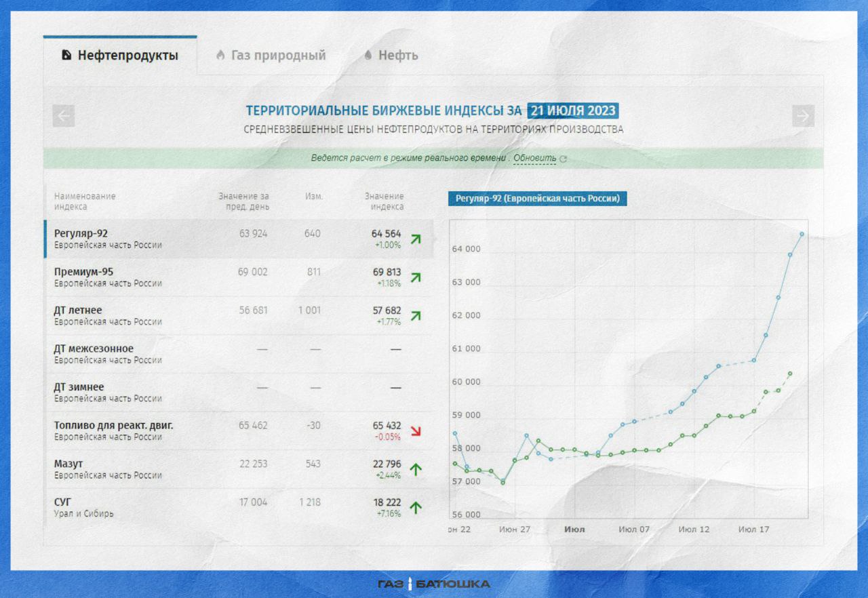The width and height of the screenshot is (868, 598).
Task: Switch to the Газ природный tab
Action: (x=271, y=56)
